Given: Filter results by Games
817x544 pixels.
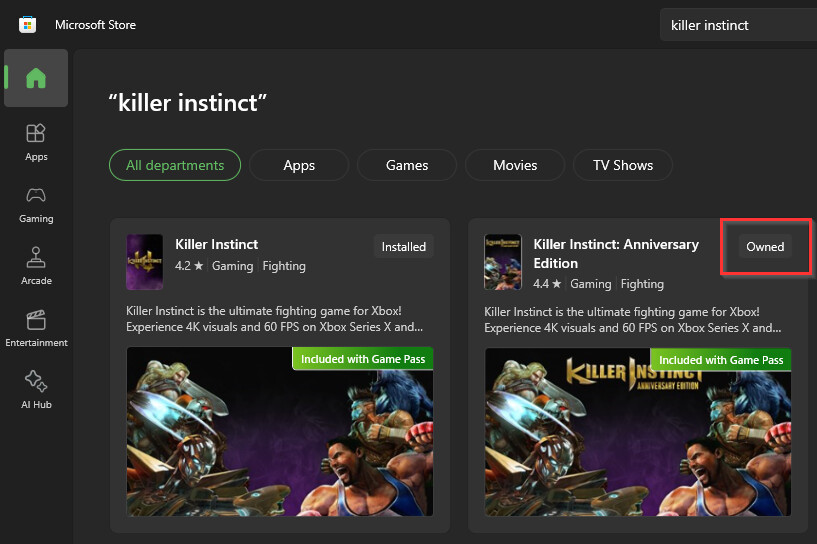Looking at the screenshot, I should [x=407, y=165].
